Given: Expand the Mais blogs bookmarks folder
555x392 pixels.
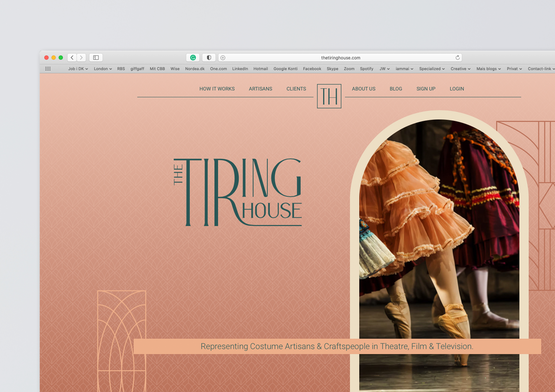Looking at the screenshot, I should click(489, 69).
